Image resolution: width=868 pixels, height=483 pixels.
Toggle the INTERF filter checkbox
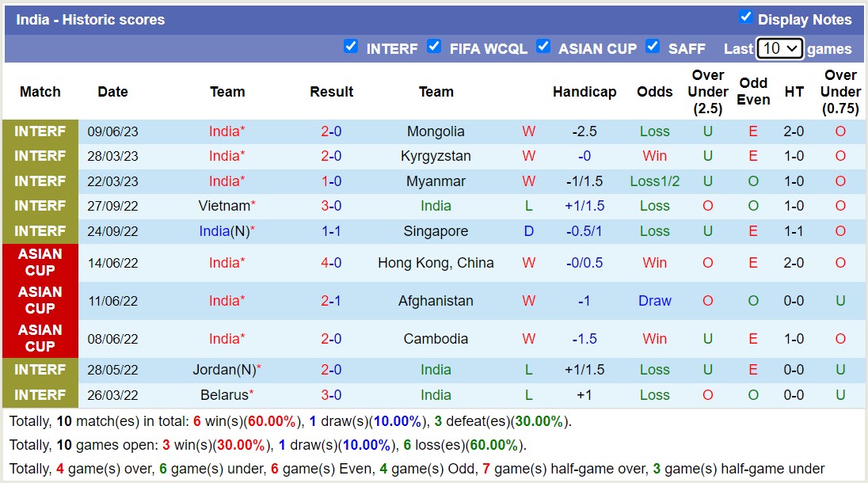[x=351, y=47]
